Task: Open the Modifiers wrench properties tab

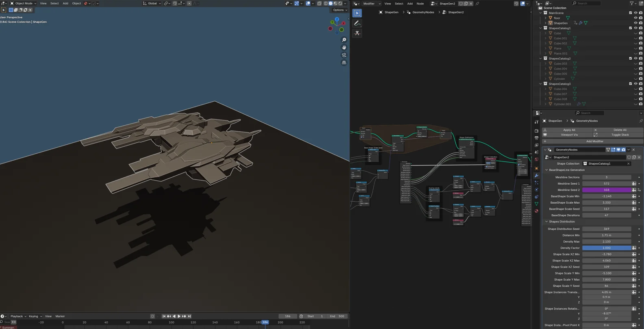Action: point(536,176)
